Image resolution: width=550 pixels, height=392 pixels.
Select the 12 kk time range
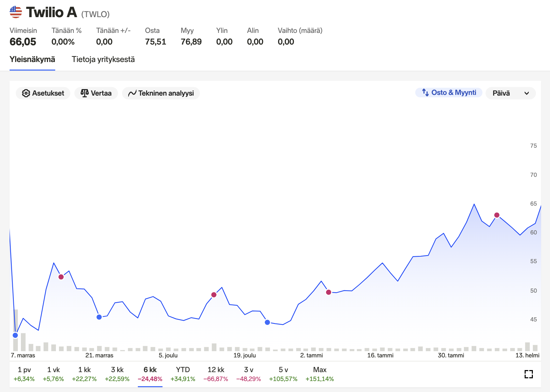[216, 374]
